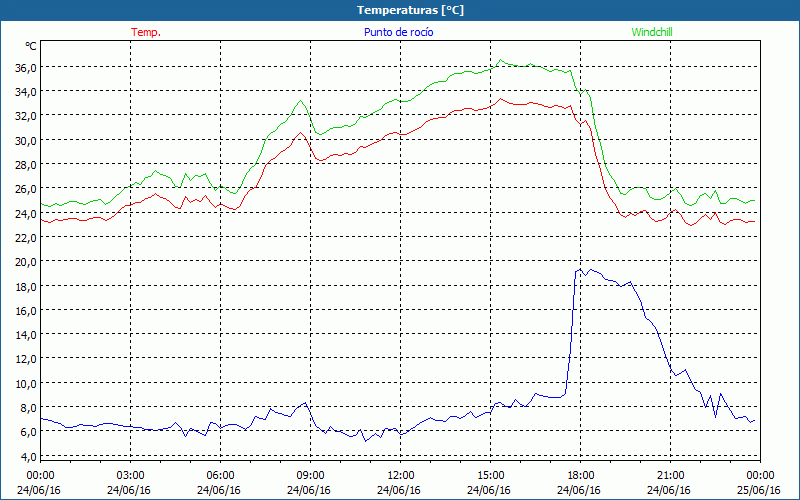Click the 21:00 time axis label
Screen dimensions: 800x500
point(670,476)
